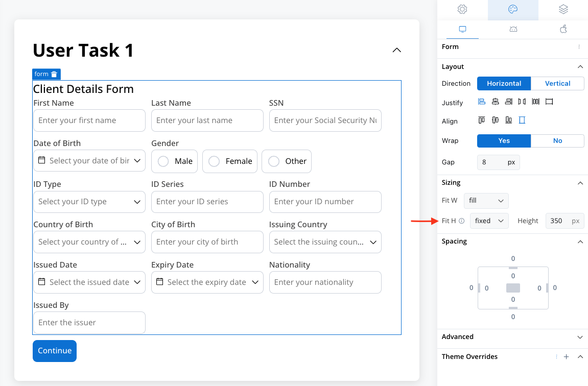Click the Height value field
Viewport: 588px width, 386px height.
565,221
